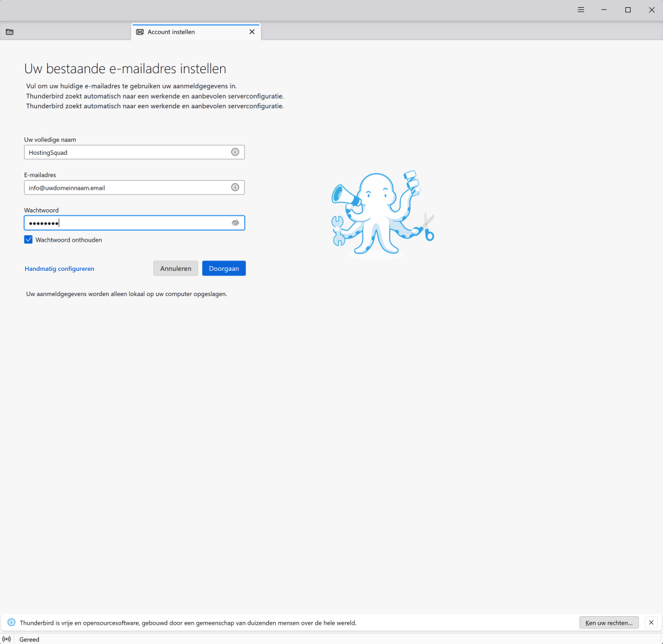Click the Gereed status text

point(29,639)
